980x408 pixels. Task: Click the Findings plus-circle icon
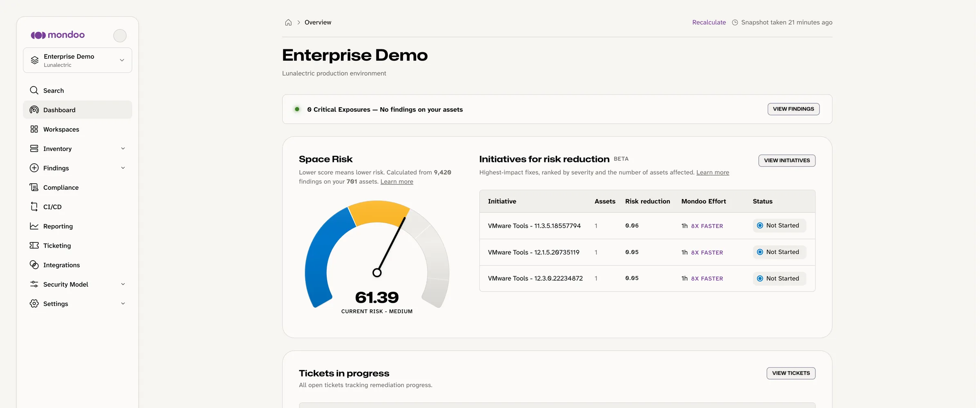(34, 168)
